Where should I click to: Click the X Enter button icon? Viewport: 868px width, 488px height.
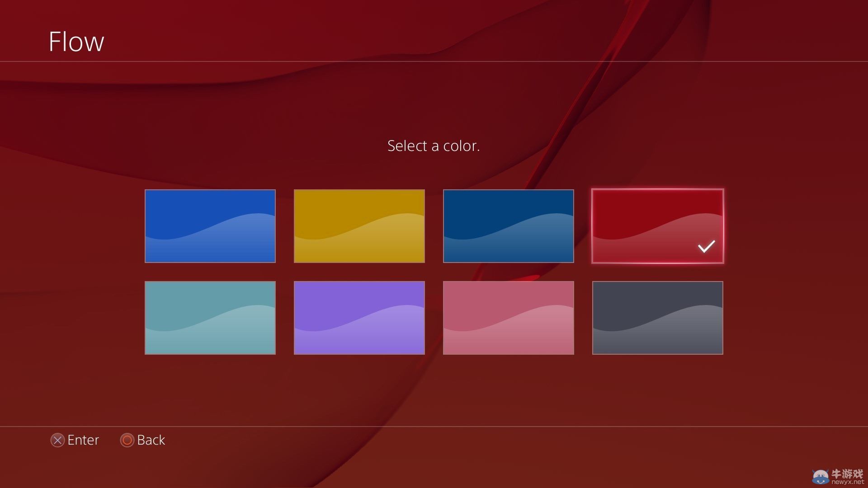point(57,440)
